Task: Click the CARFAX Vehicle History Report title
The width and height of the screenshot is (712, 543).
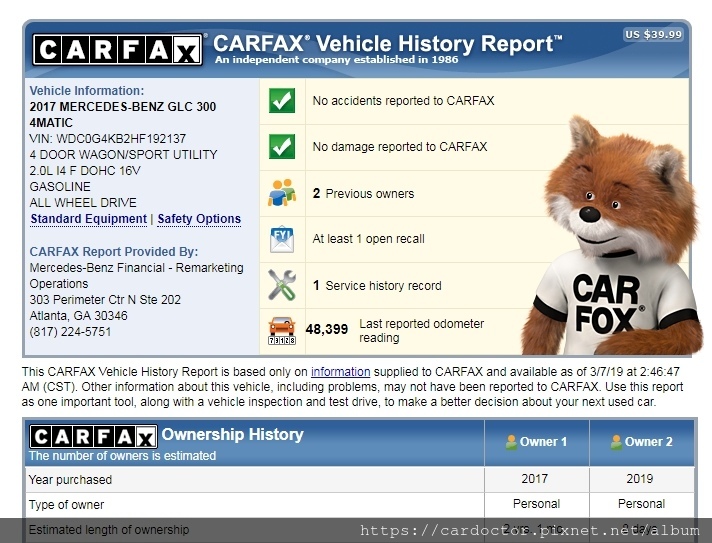Action: [387, 44]
